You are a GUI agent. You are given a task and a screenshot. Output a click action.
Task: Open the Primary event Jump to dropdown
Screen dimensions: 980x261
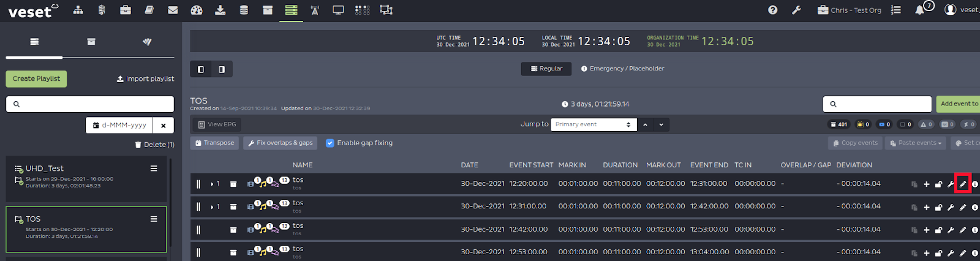click(594, 124)
